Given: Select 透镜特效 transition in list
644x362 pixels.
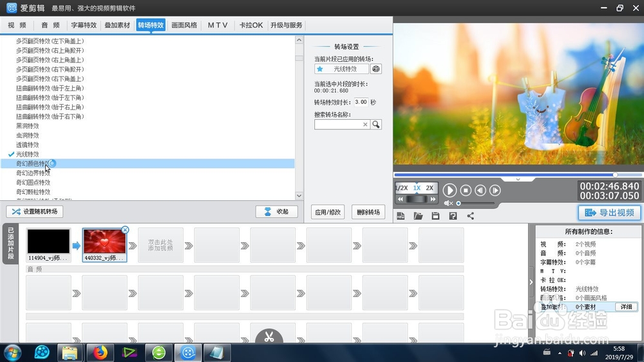Looking at the screenshot, I should tap(28, 145).
